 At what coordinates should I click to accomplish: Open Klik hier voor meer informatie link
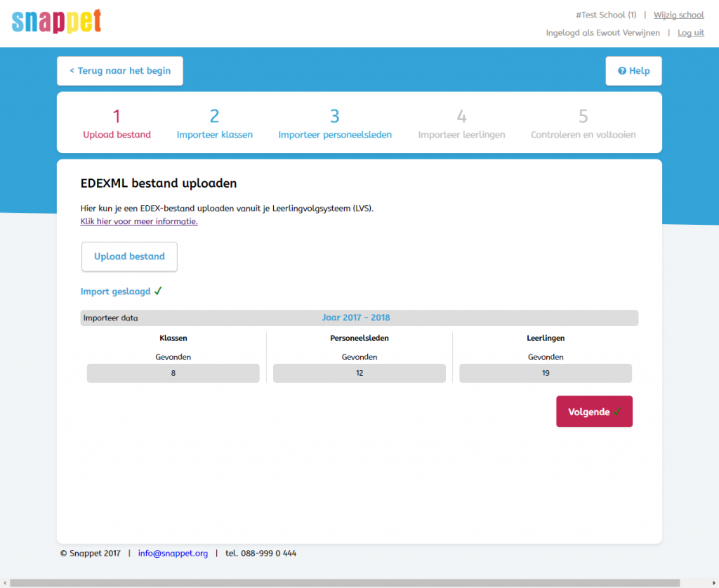click(x=139, y=221)
